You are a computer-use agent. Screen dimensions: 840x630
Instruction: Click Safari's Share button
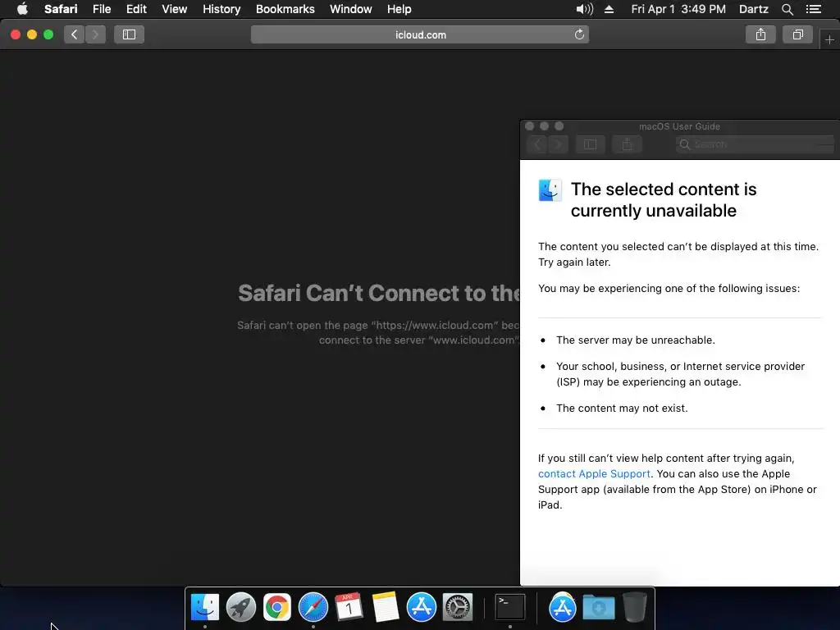tap(760, 34)
